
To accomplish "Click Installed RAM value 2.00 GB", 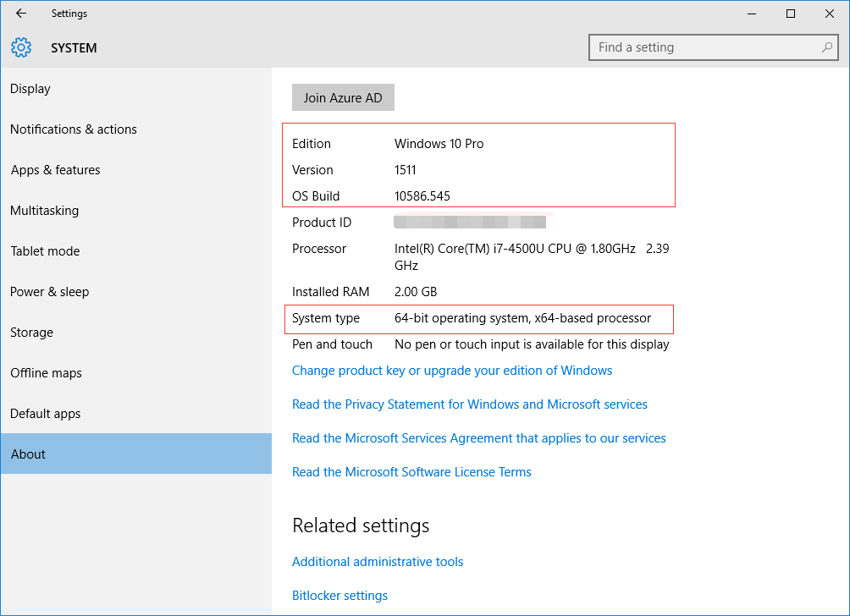I will tap(416, 292).
